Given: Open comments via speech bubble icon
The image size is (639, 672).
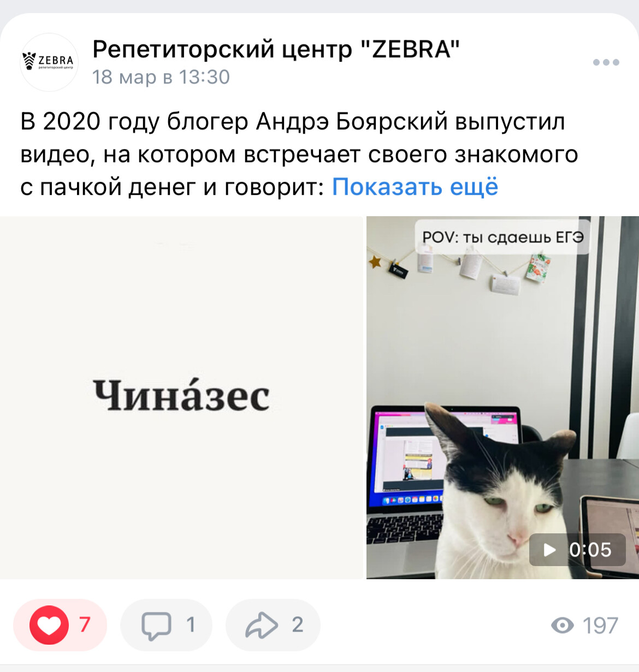Looking at the screenshot, I should [x=156, y=625].
